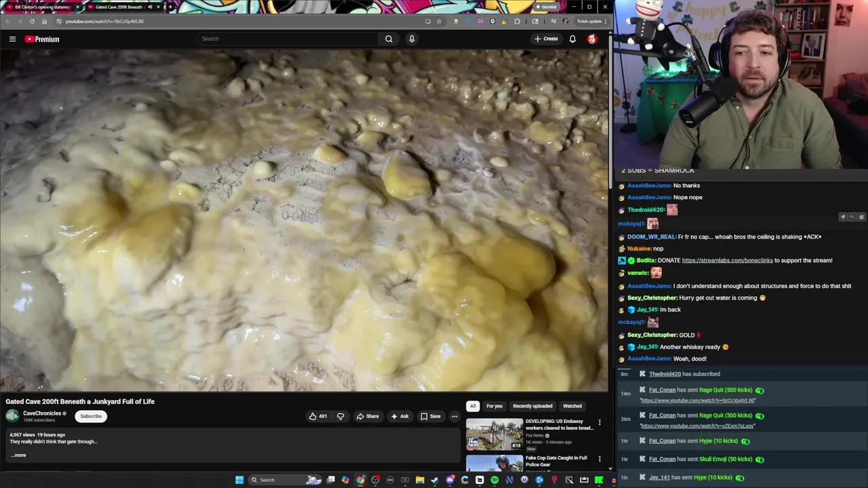Open Fat_Conan's first Rage Quit video link
The width and height of the screenshot is (868, 488).
click(x=697, y=401)
